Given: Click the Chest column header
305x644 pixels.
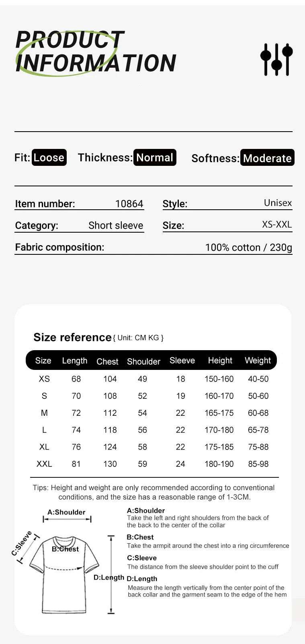Looking at the screenshot, I should pyautogui.click(x=107, y=361).
